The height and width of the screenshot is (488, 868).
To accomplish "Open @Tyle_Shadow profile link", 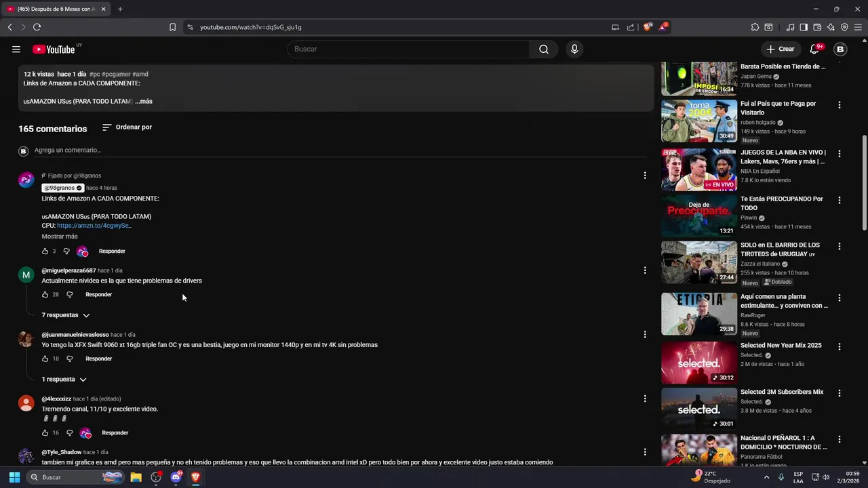I will coord(62,452).
